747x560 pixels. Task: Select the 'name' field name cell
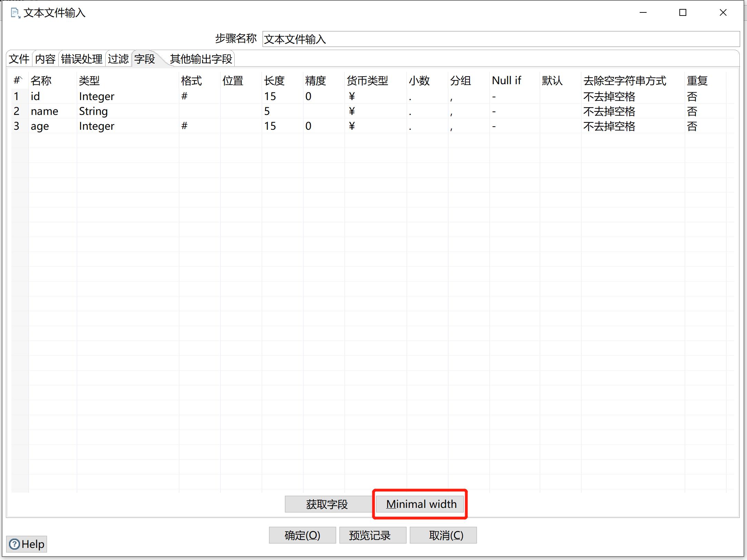pos(53,111)
